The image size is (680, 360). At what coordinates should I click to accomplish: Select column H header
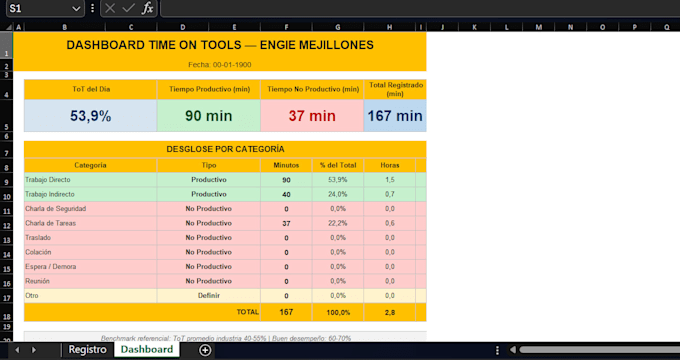(x=389, y=27)
